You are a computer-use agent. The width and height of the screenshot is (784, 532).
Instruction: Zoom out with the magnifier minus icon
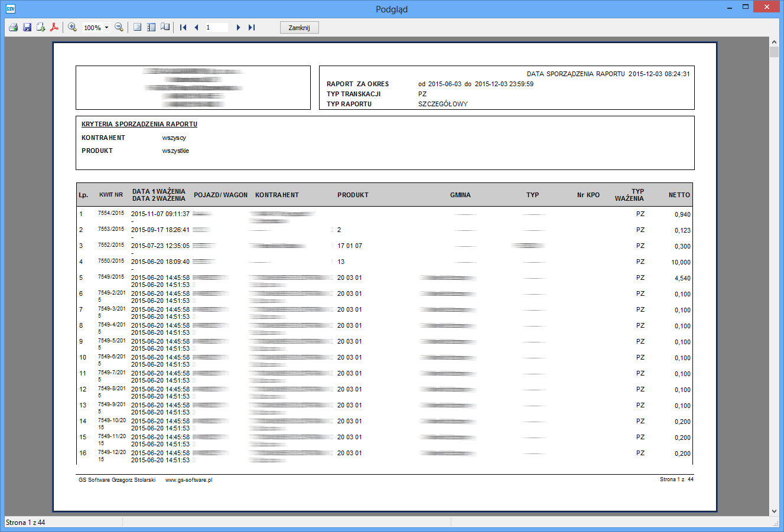click(119, 27)
